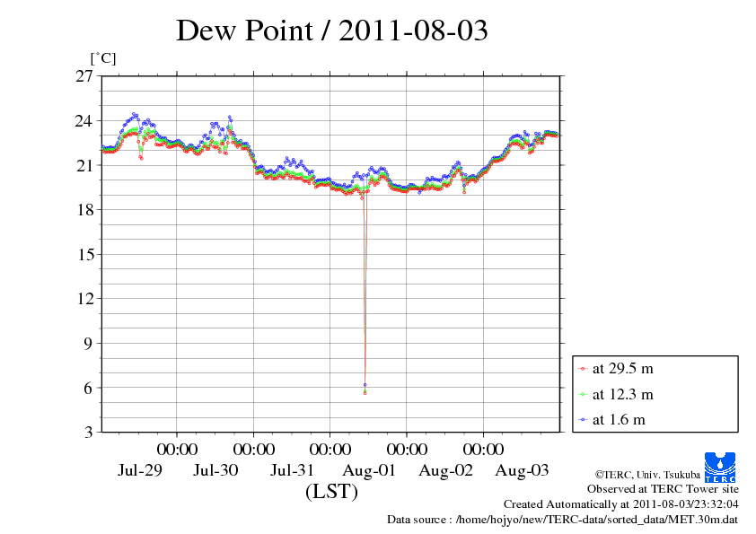This screenshot has height=534, width=756.
Task: Click the red marker for 29.5 m legend
Action: (x=583, y=369)
